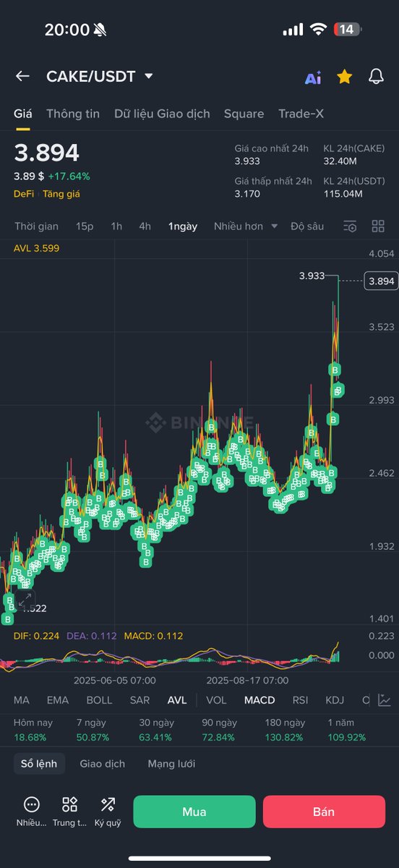399x868 pixels.
Task: Open price alert bell icon
Action: pyautogui.click(x=376, y=77)
